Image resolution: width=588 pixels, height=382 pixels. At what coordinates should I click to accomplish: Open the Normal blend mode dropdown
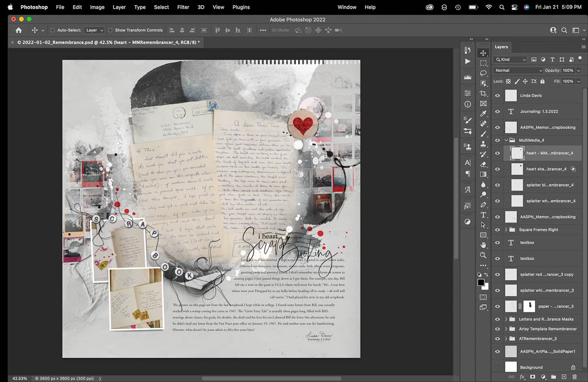pos(518,71)
